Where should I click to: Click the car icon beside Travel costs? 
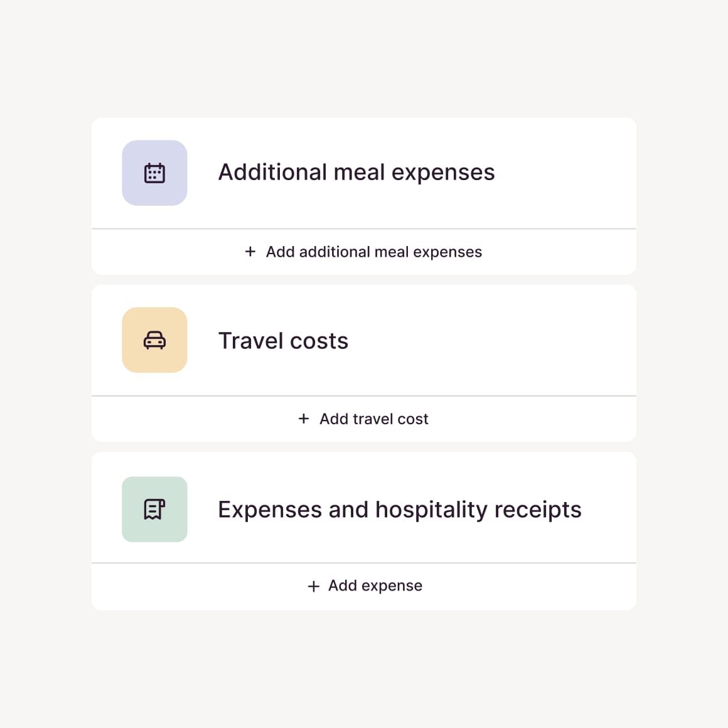154,340
